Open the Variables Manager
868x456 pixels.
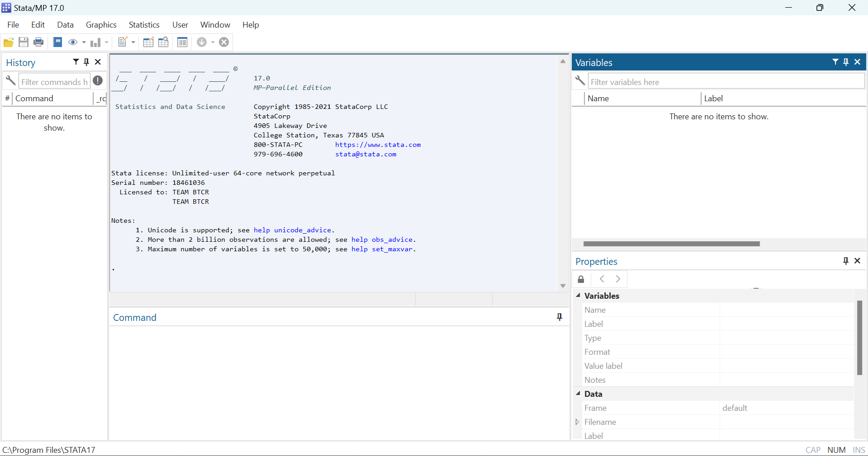182,42
